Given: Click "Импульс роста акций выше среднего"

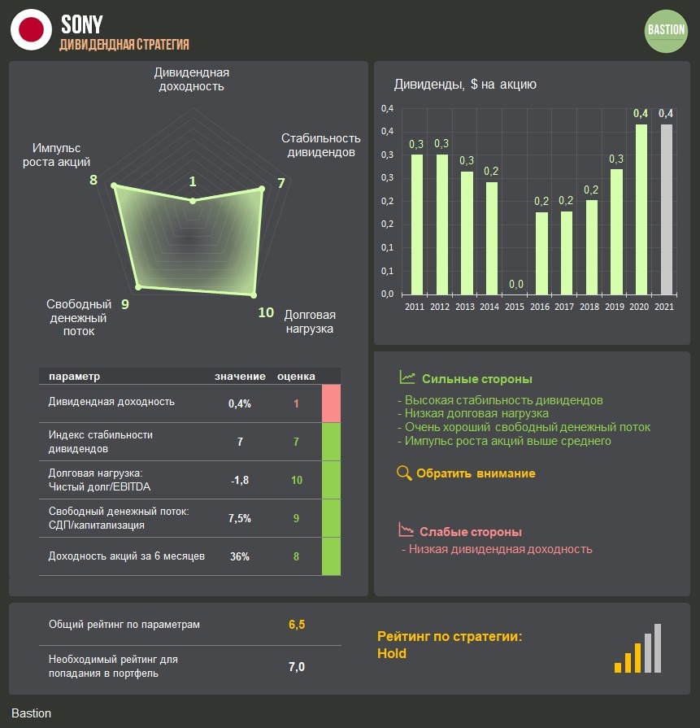Looking at the screenshot, I should pos(508,441).
